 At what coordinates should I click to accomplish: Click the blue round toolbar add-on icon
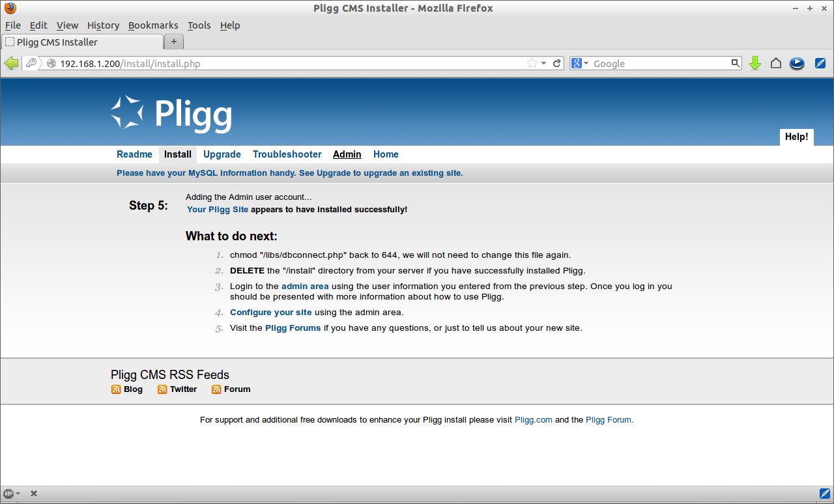point(797,63)
